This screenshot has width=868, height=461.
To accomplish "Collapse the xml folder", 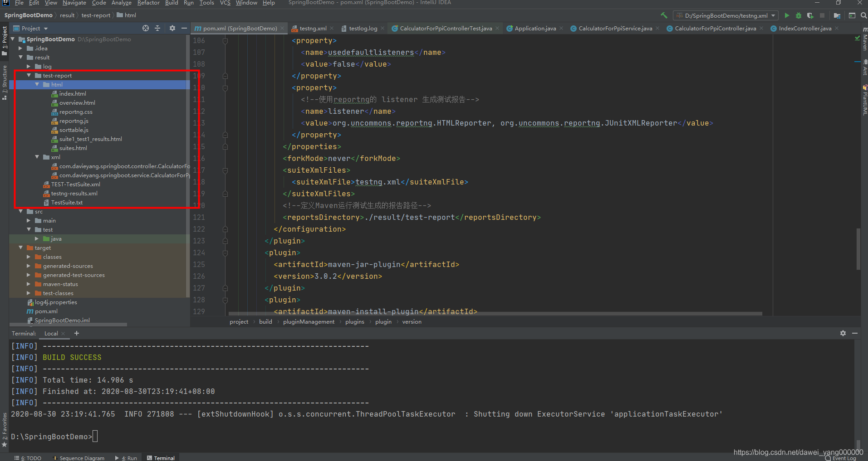I will (37, 157).
